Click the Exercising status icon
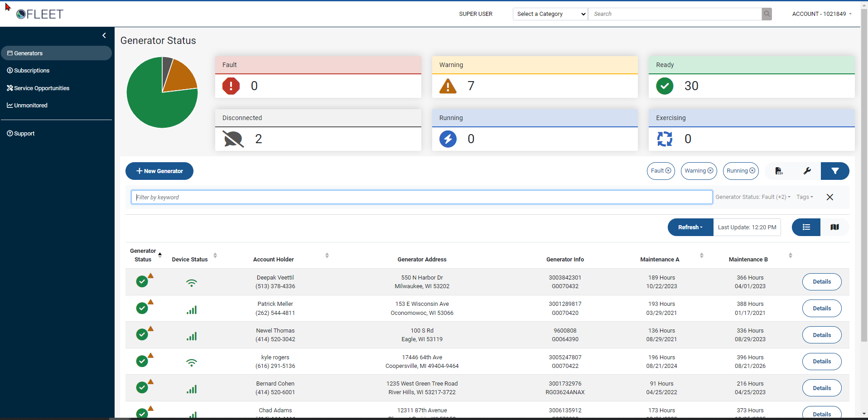868x420 pixels. click(665, 139)
